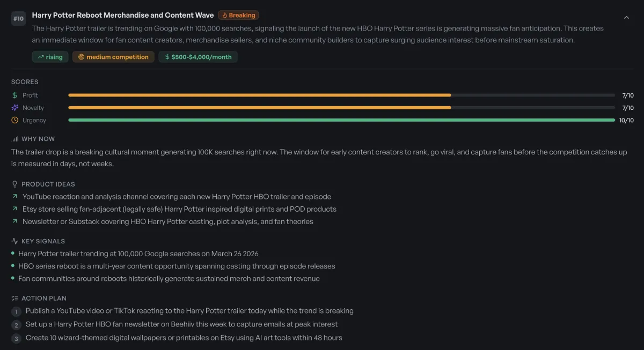Click the #10 rank badge
The width and height of the screenshot is (644, 350).
[19, 19]
